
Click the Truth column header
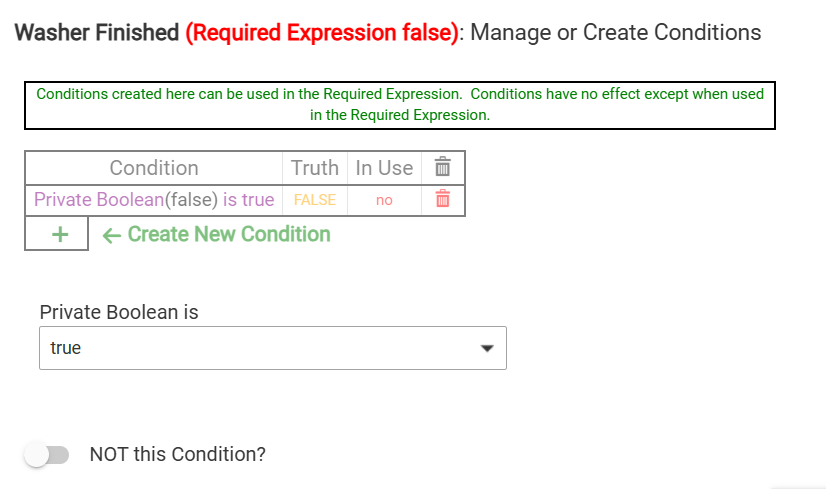pyautogui.click(x=315, y=168)
